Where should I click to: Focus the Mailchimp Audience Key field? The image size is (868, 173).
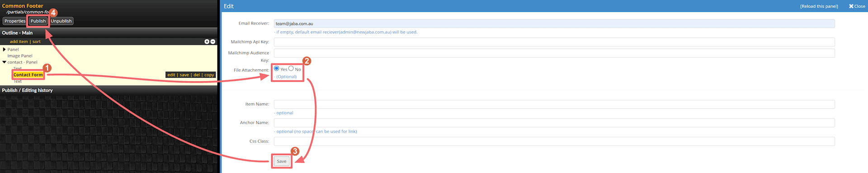click(x=554, y=53)
